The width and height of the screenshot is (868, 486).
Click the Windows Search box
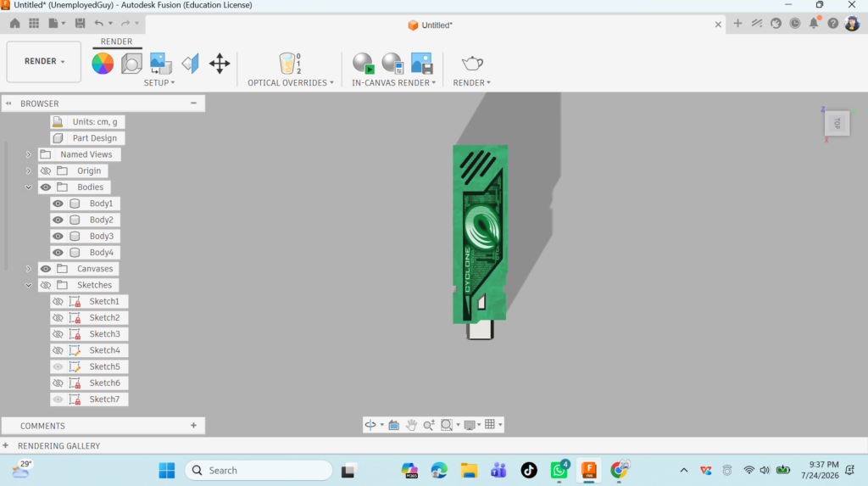[259, 471]
